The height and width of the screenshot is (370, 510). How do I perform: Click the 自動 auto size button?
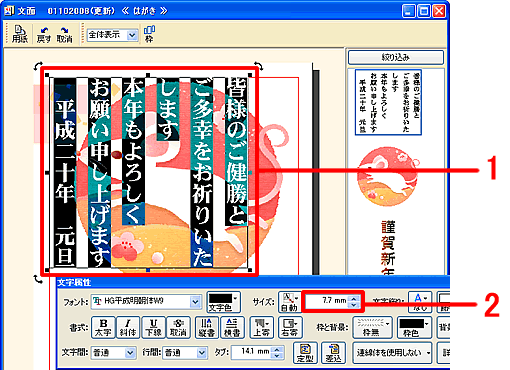(x=289, y=302)
